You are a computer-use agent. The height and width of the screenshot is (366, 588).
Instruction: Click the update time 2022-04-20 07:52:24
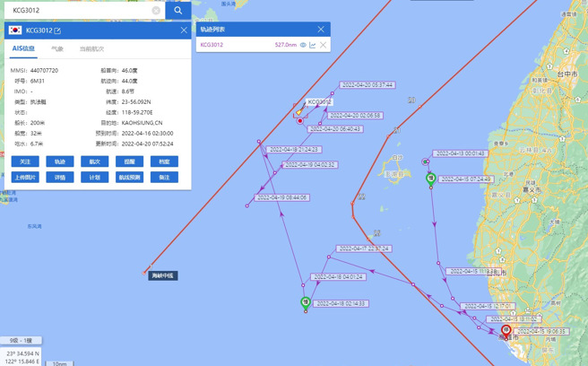tap(147, 144)
